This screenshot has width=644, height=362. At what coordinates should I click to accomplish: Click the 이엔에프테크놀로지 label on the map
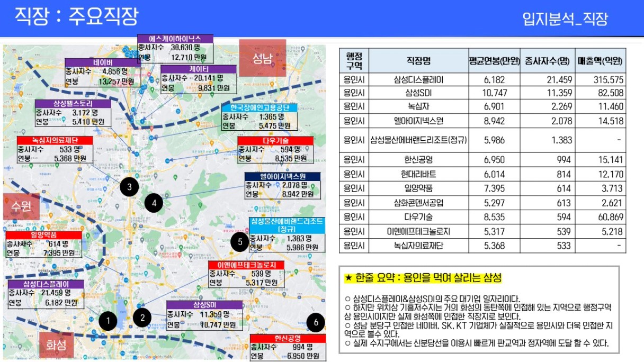246,265
